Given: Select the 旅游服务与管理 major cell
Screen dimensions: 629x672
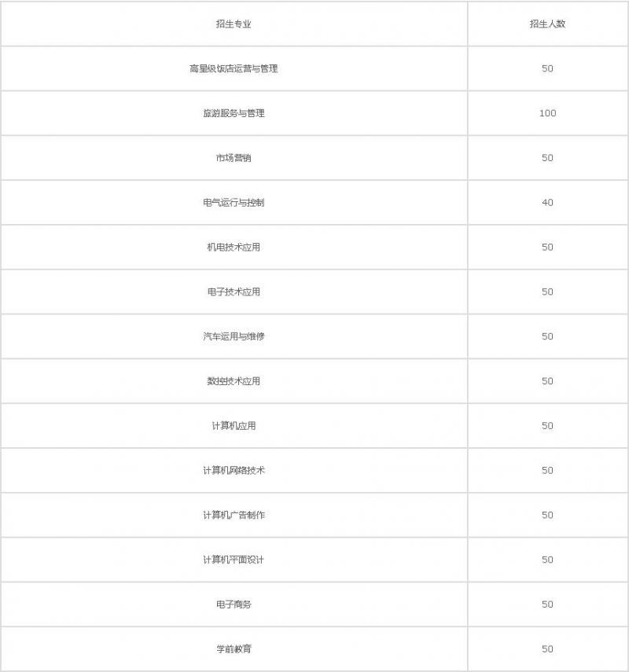Looking at the screenshot, I should (234, 113).
